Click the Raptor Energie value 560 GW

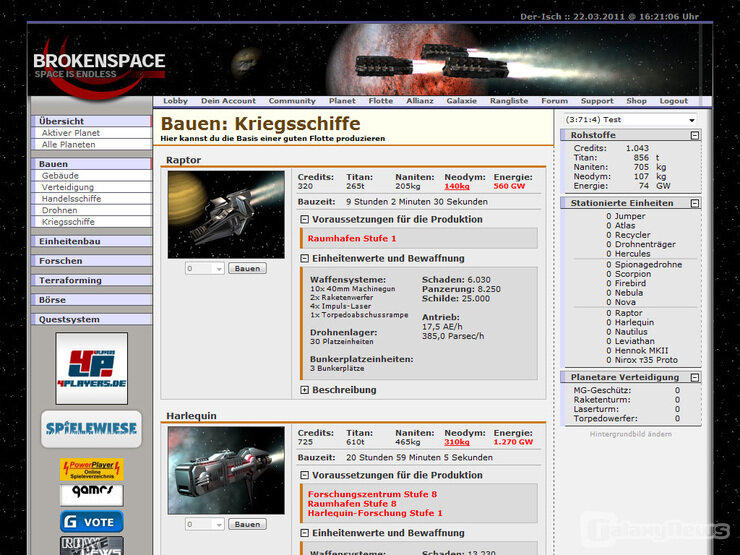(x=509, y=186)
